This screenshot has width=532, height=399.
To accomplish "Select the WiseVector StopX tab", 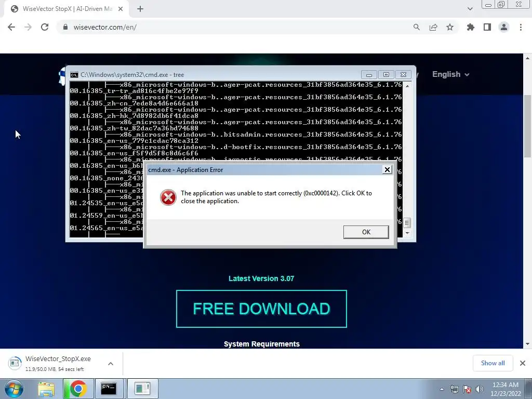I will 66,9.
